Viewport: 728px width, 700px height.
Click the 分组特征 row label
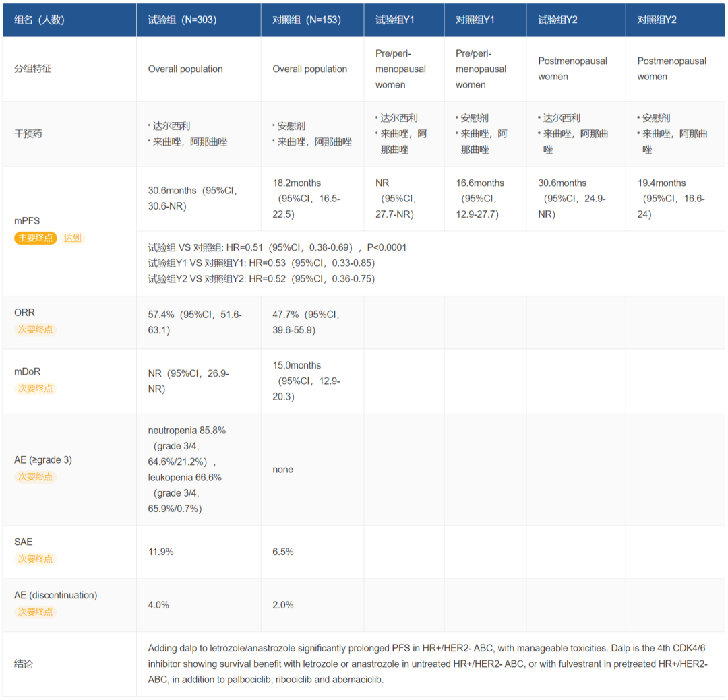coord(32,69)
